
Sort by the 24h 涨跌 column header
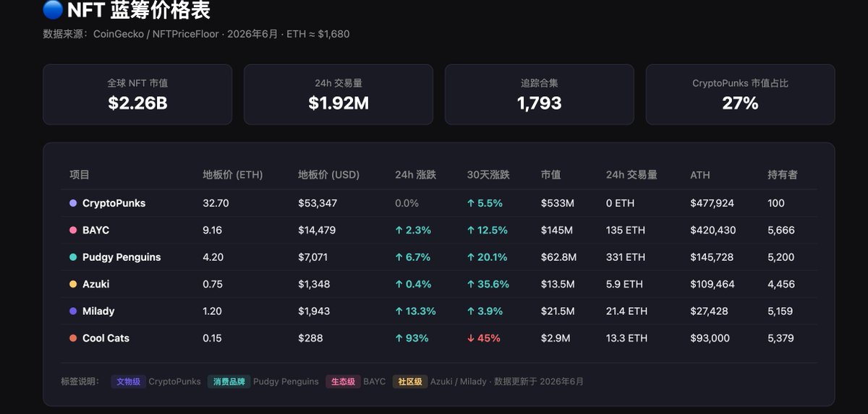point(415,175)
